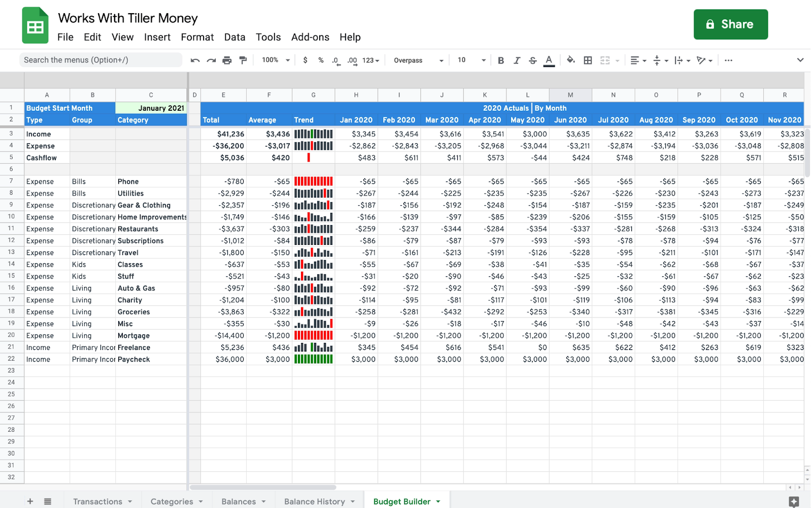Click the undo arrow icon

click(195, 60)
